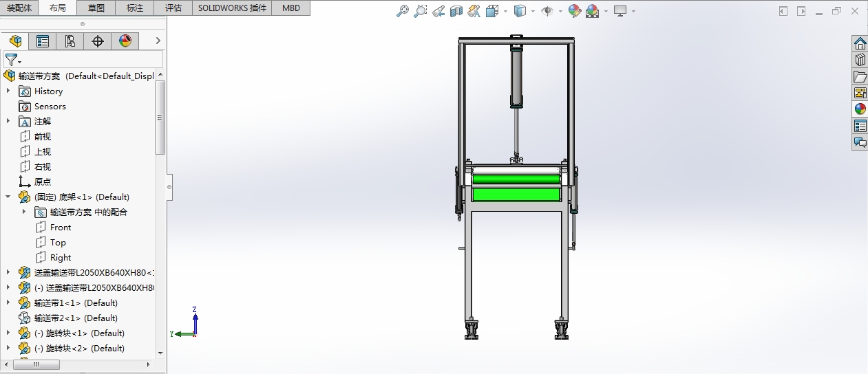Select the Front plane under 底架
Screen dimensions: 868x374
(x=53, y=228)
